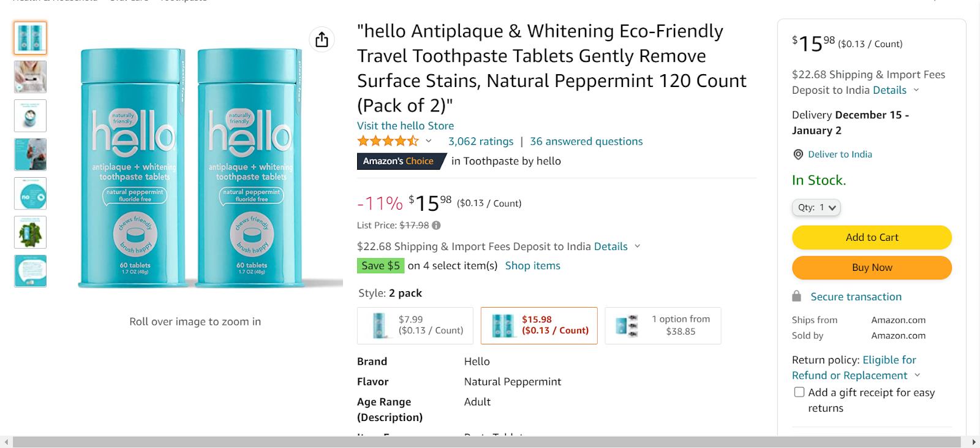Select the $7.99 single pack style
This screenshot has height=448, width=980.
coord(415,325)
